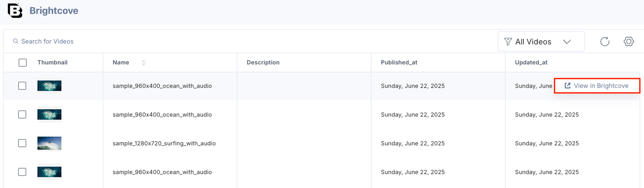The image size is (644, 188).
Task: Click the surfing row published date
Action: click(413, 143)
